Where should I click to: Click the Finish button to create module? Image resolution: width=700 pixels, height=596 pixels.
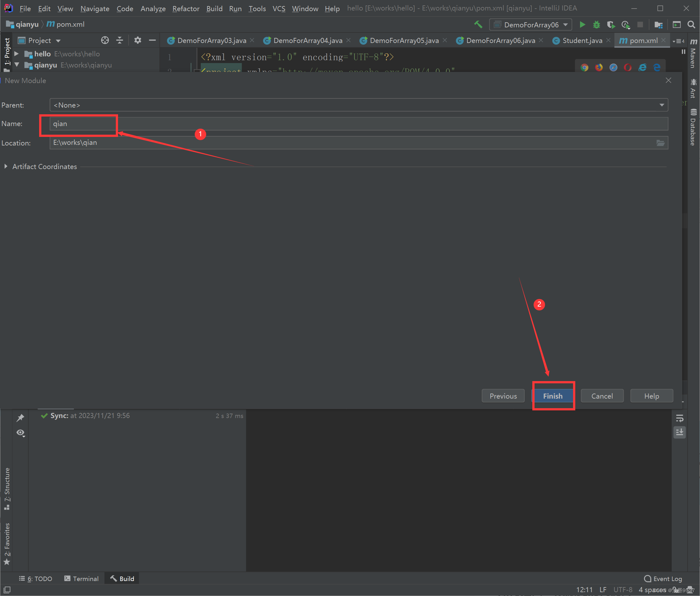pyautogui.click(x=552, y=395)
